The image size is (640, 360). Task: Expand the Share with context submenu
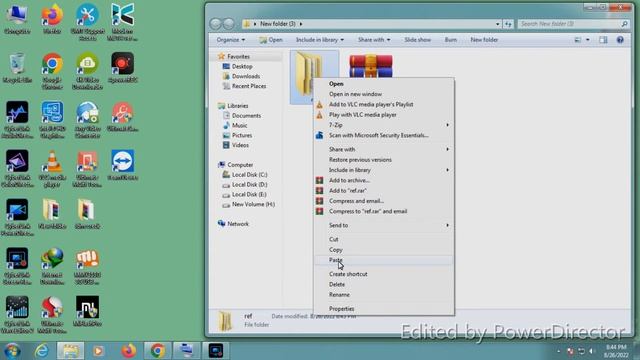(384, 149)
